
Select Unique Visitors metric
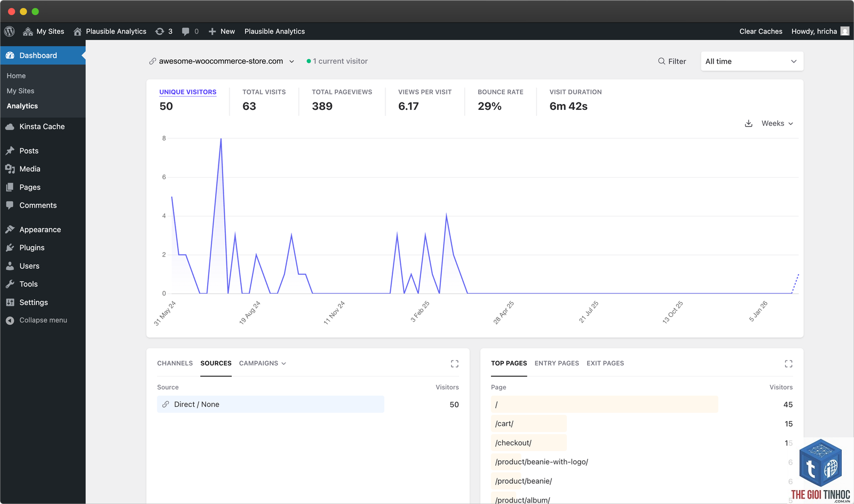point(188,100)
